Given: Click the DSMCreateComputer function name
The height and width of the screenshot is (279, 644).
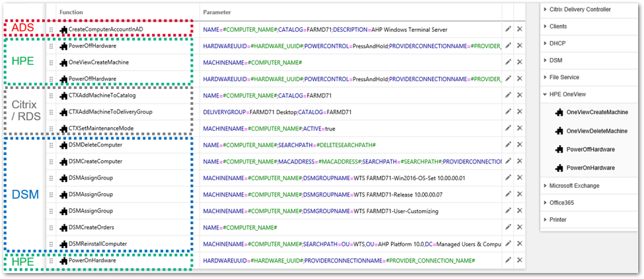Looking at the screenshot, I should click(x=95, y=161).
